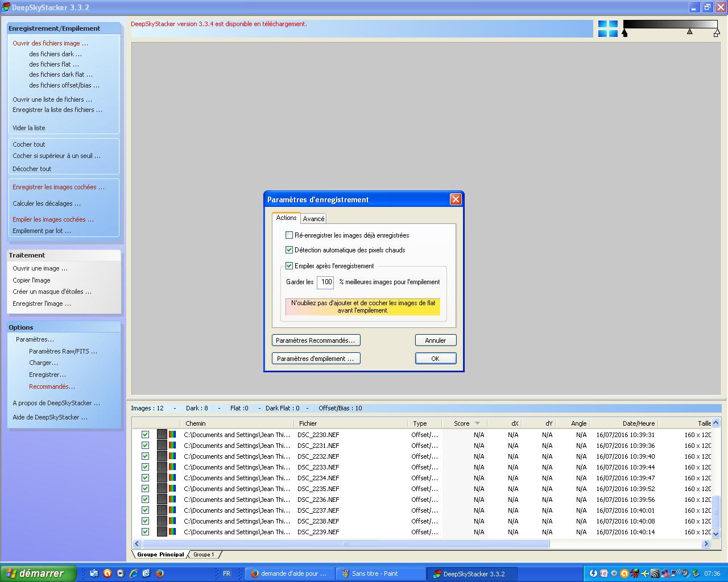Click 'Calculer les décalages ...' link
This screenshot has height=582, width=728.
47,203
